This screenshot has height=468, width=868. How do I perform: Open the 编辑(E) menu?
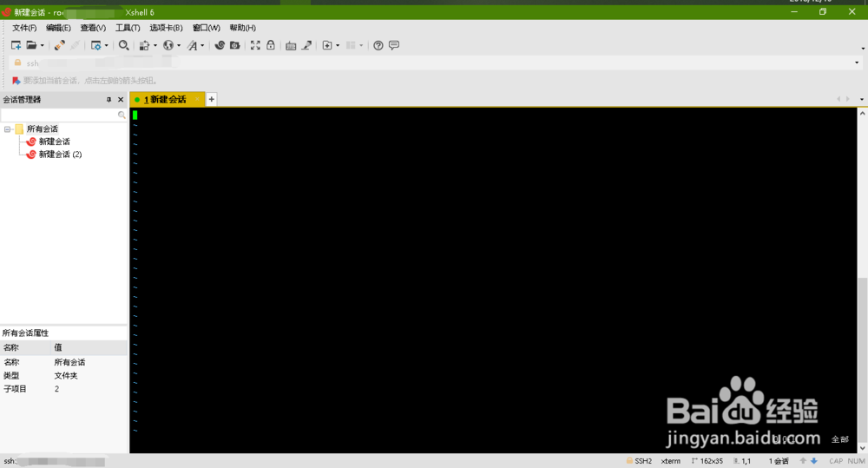pos(58,28)
